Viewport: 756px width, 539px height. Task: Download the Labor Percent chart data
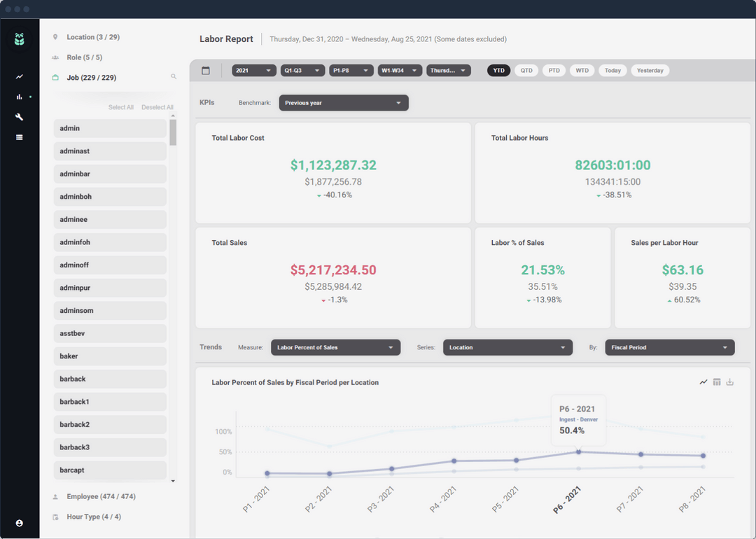coord(730,381)
